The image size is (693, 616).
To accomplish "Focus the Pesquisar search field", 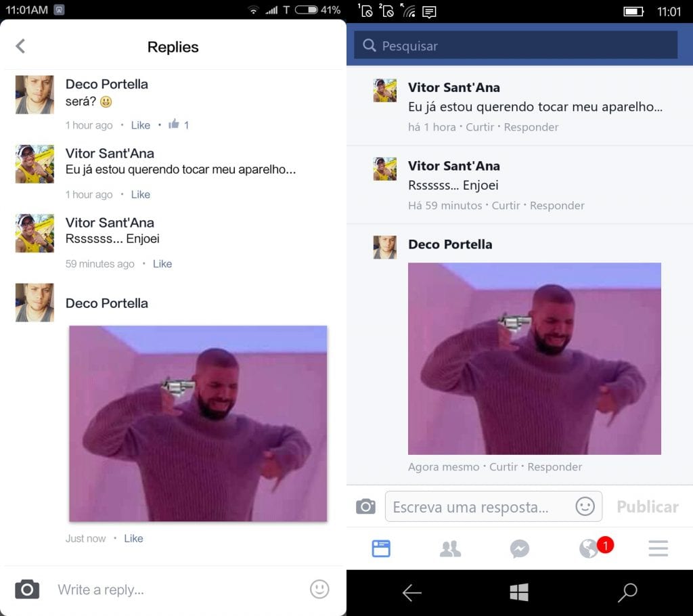I will [515, 45].
